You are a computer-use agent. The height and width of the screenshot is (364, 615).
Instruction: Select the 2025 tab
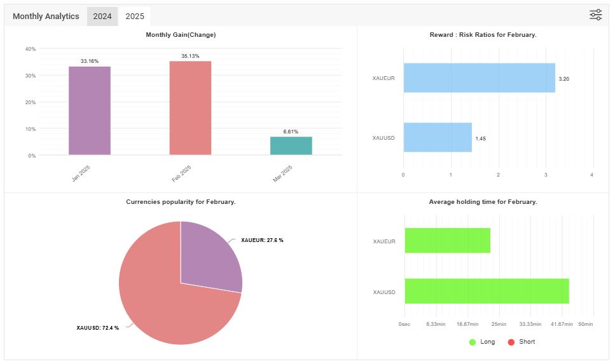tap(135, 17)
